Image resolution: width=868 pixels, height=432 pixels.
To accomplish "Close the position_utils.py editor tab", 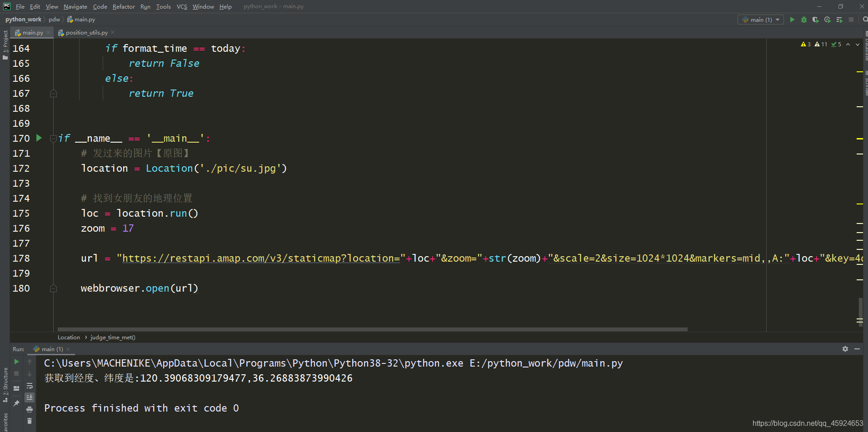I will (113, 32).
